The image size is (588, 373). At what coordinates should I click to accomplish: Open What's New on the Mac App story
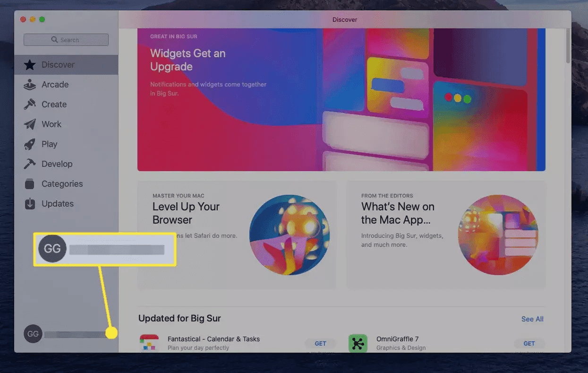click(446, 234)
